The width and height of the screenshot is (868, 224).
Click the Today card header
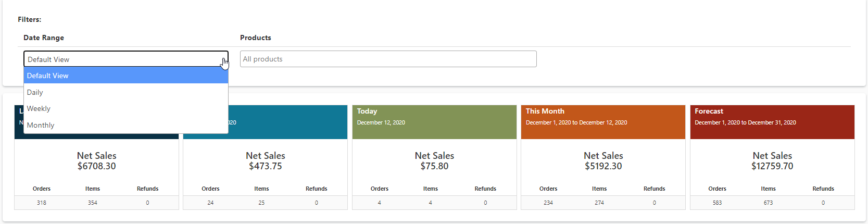coord(434,122)
